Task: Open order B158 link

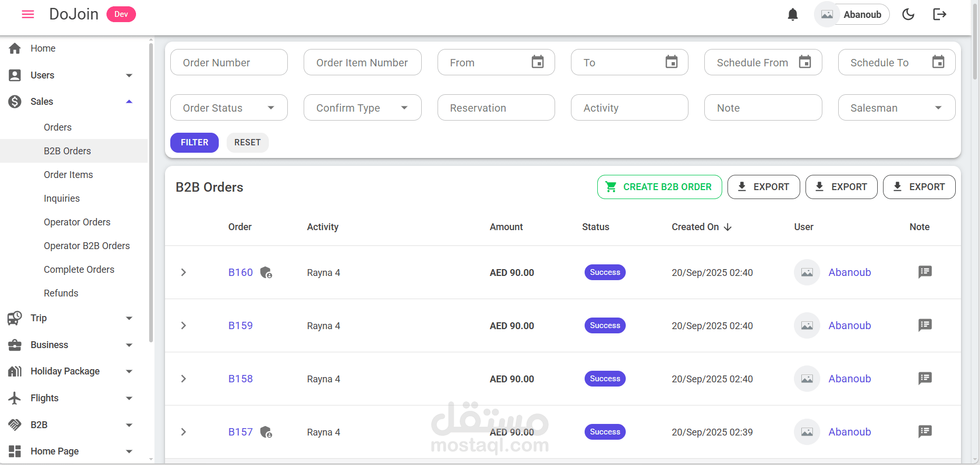Action: click(240, 379)
